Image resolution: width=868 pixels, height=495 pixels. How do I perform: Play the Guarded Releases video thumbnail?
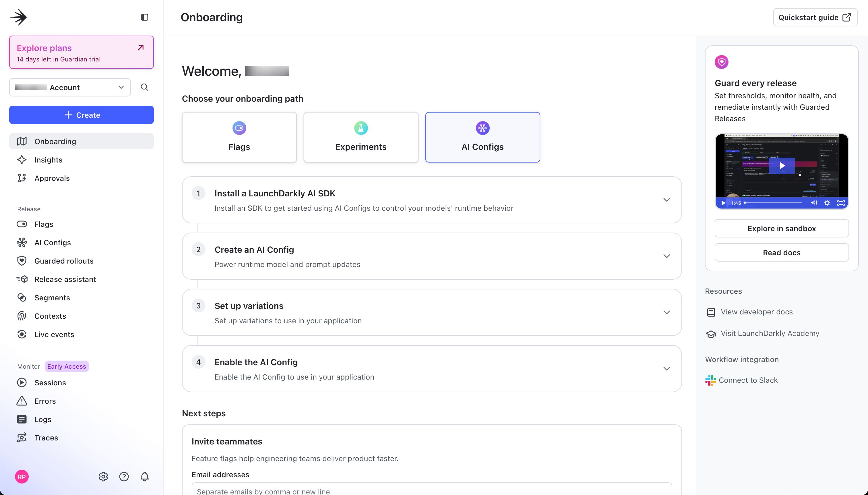click(x=782, y=166)
